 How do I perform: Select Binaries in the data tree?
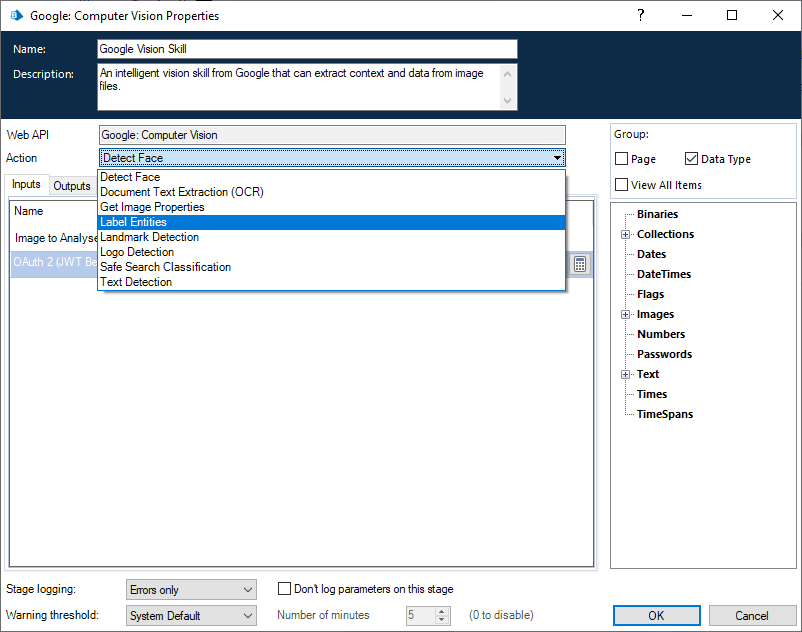tap(657, 214)
